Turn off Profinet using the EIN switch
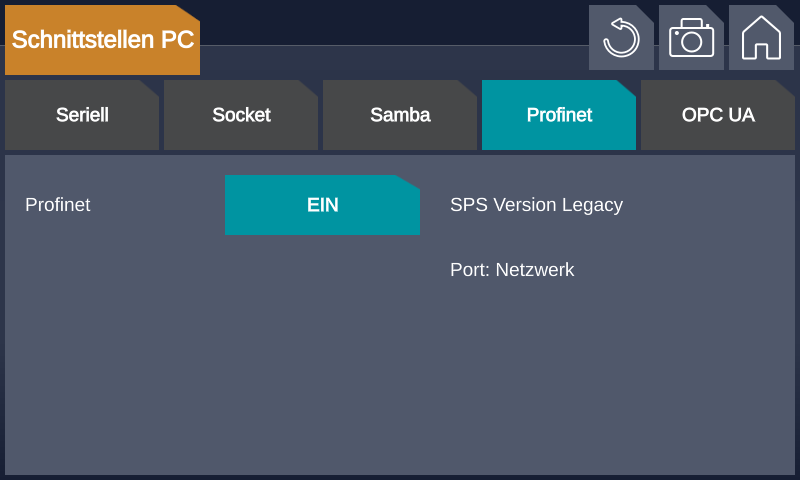Image resolution: width=800 pixels, height=480 pixels. pyautogui.click(x=322, y=205)
